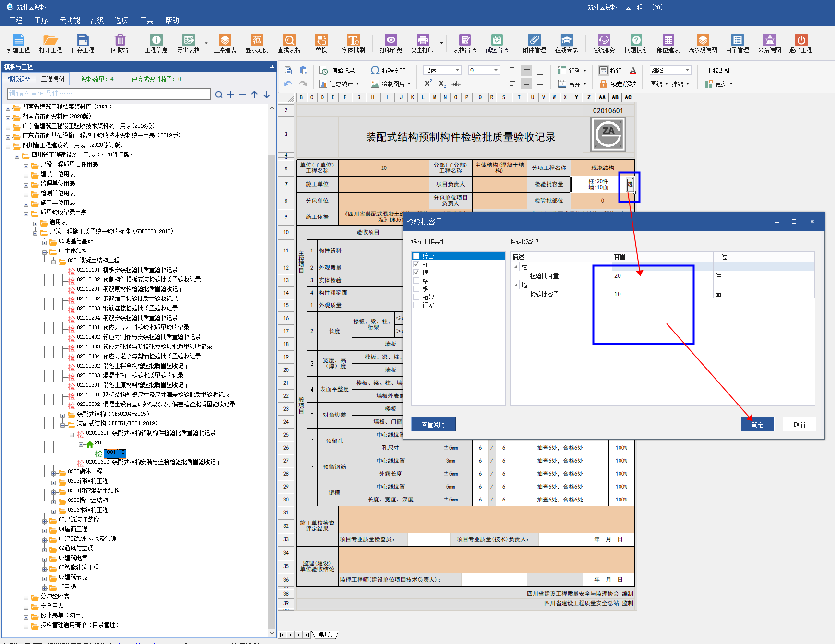Open the 工程 menu

16,20
